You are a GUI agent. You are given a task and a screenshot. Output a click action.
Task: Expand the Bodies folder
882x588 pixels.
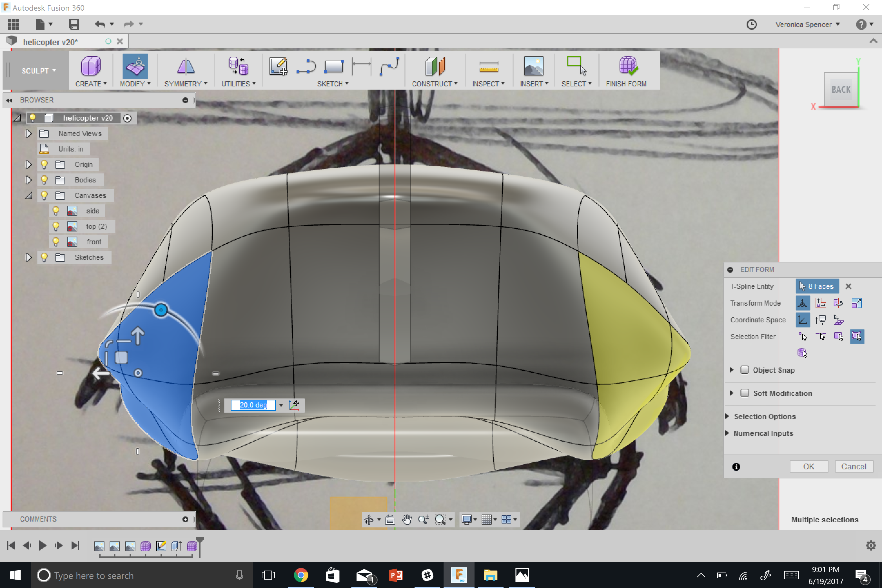(28, 180)
